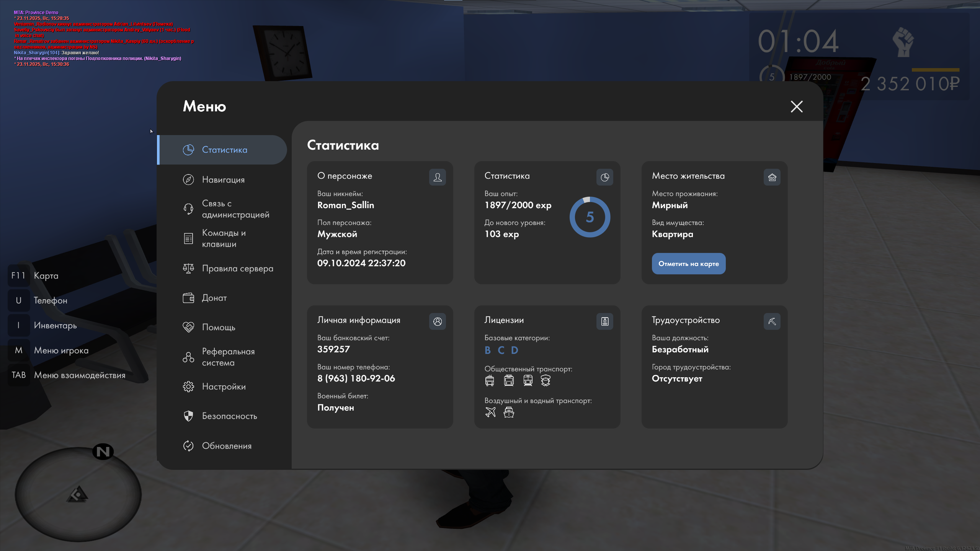Screen dimensions: 980x551
Task: Open Правила сервера section
Action: (x=237, y=268)
